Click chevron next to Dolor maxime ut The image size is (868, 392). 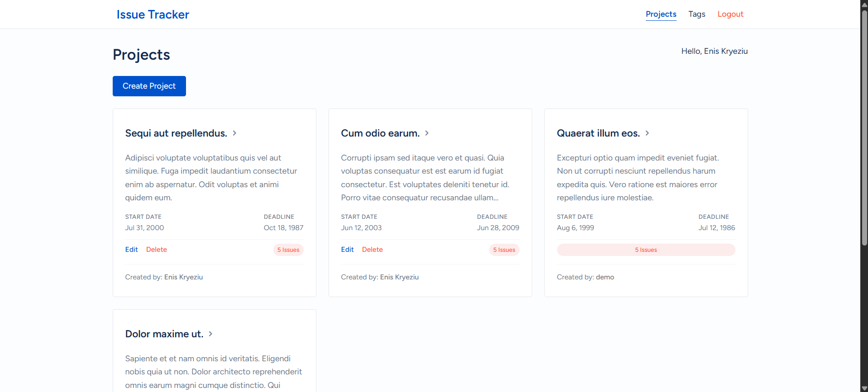click(x=210, y=334)
